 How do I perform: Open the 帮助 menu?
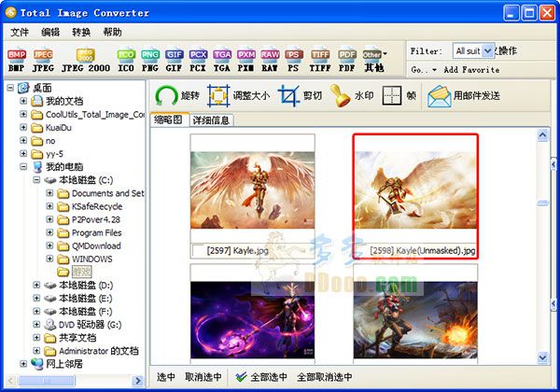113,32
